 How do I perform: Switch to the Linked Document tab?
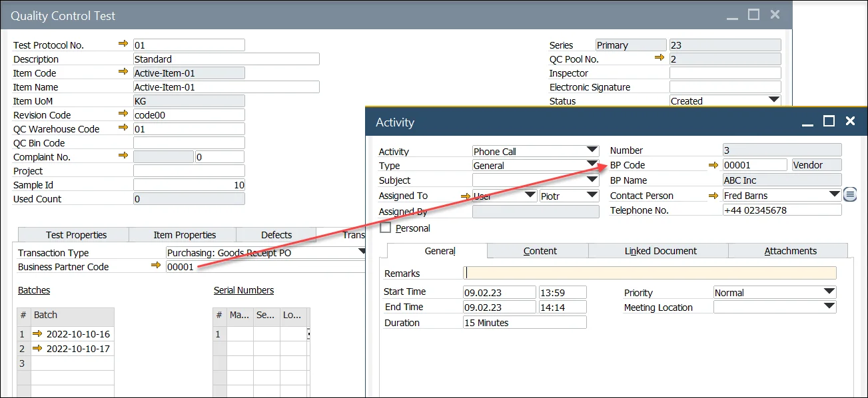tap(660, 251)
